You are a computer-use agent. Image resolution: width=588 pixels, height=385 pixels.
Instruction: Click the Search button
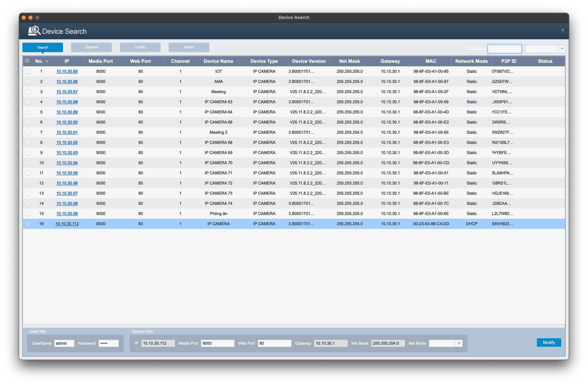click(x=43, y=47)
